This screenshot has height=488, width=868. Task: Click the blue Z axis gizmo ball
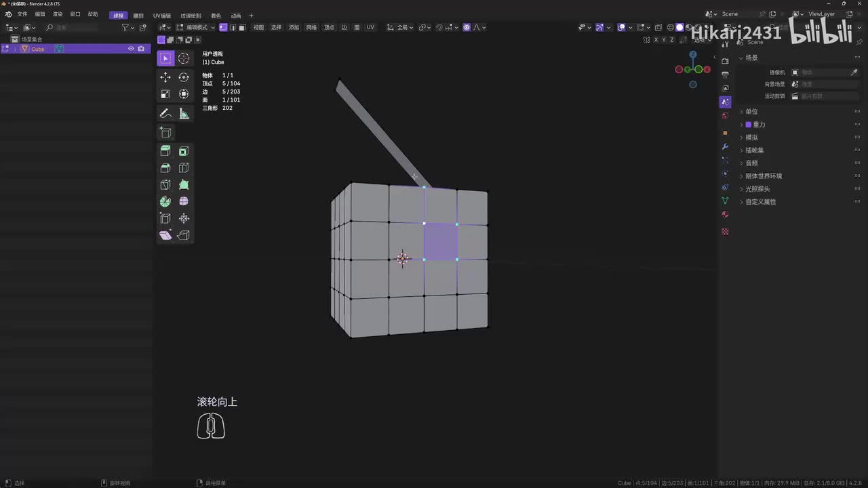pyautogui.click(x=692, y=55)
